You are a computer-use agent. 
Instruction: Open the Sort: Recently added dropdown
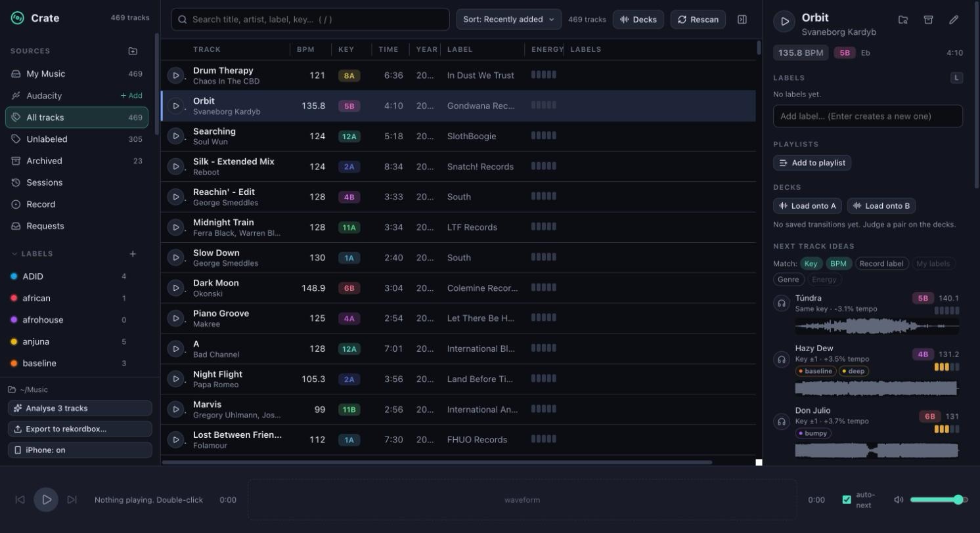pos(509,20)
